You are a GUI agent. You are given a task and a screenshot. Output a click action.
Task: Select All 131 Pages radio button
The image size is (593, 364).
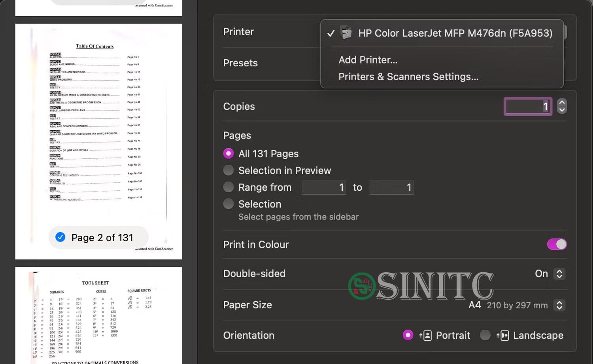[x=229, y=154]
